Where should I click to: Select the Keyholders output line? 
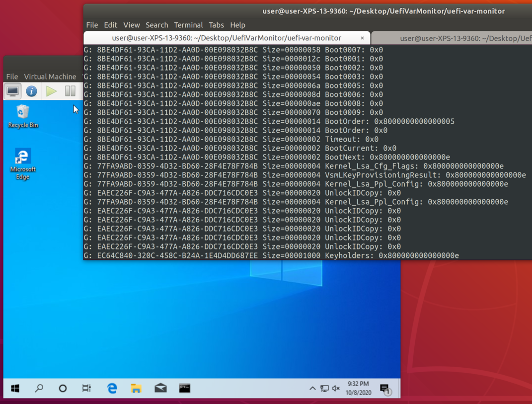coord(271,255)
